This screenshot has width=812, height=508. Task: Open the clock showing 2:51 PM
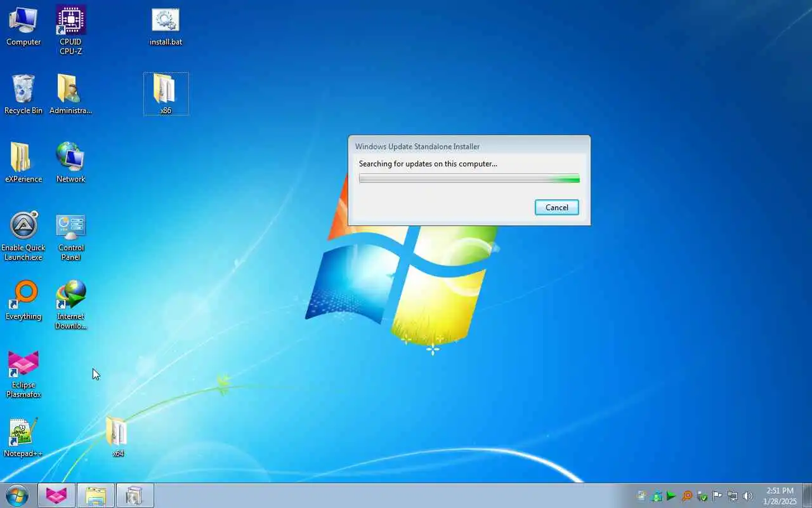780,496
